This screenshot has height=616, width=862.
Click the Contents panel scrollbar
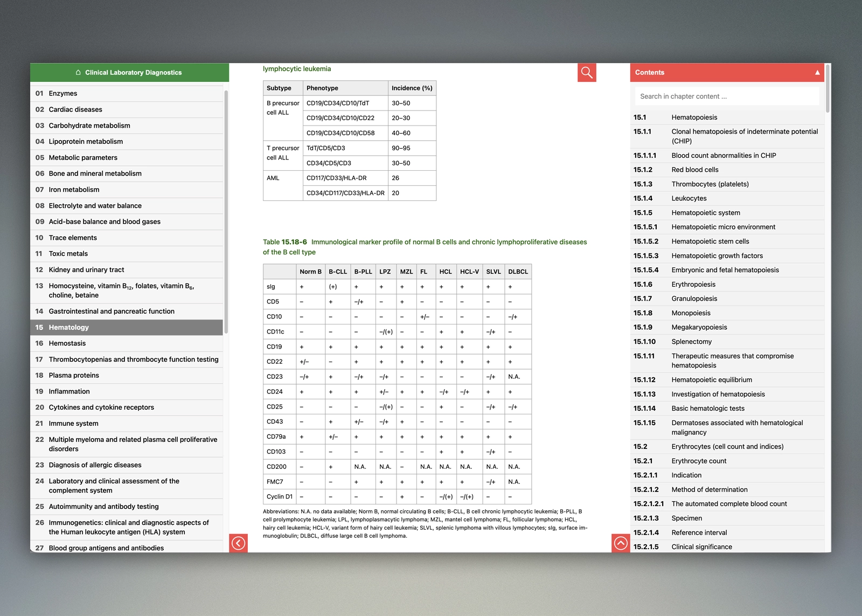point(828,89)
